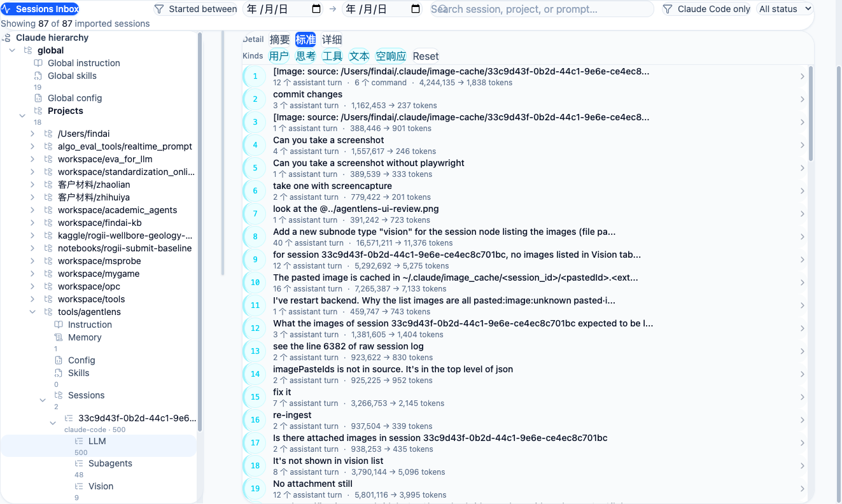The height and width of the screenshot is (504, 842).
Task: Click the list icon beside LLM node
Action: point(79,441)
